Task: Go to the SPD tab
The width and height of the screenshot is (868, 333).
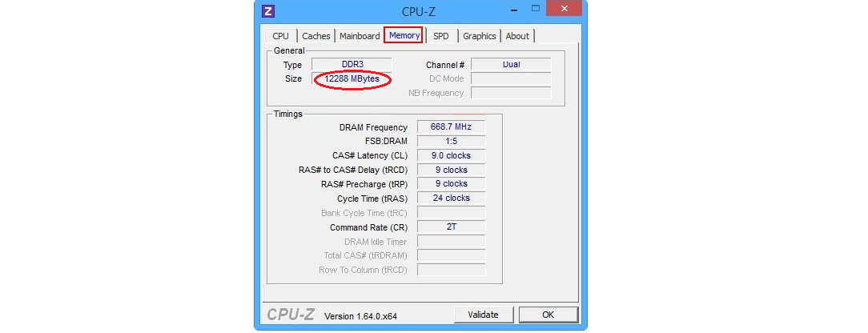Action: [x=440, y=36]
